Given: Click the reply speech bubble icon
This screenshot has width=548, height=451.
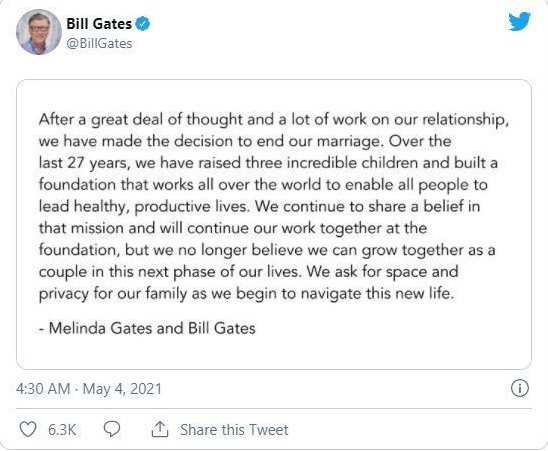Looking at the screenshot, I should click(x=112, y=429).
